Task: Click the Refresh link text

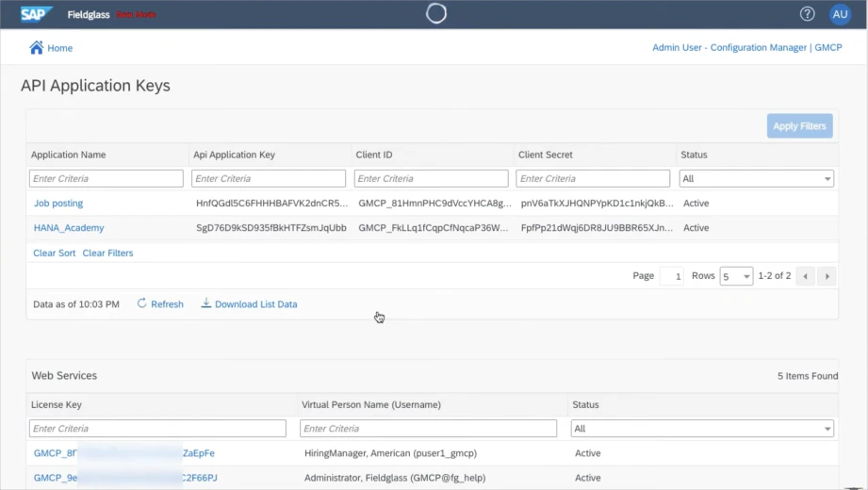Action: 167,304
